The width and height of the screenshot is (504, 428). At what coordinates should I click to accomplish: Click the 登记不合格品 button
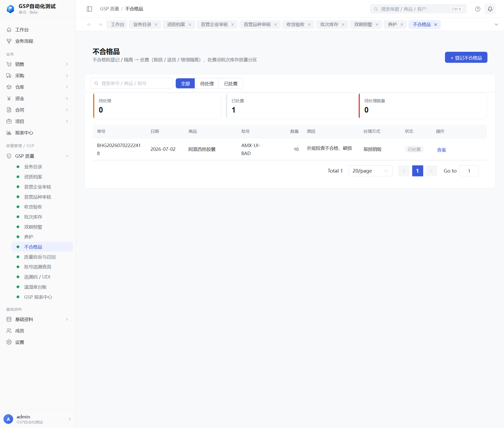(x=466, y=58)
